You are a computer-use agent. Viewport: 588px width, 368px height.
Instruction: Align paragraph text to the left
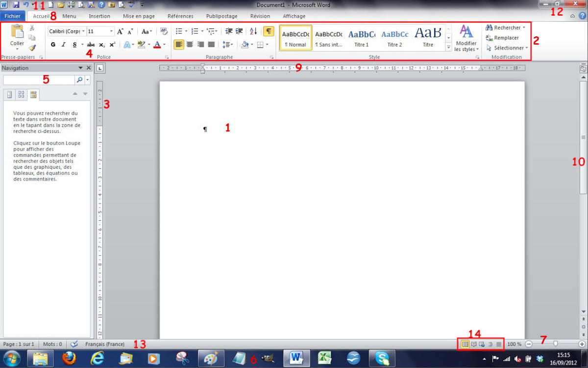[x=179, y=45]
